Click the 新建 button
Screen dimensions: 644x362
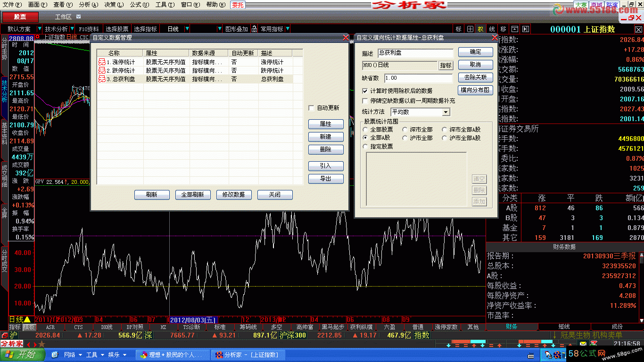(x=326, y=137)
